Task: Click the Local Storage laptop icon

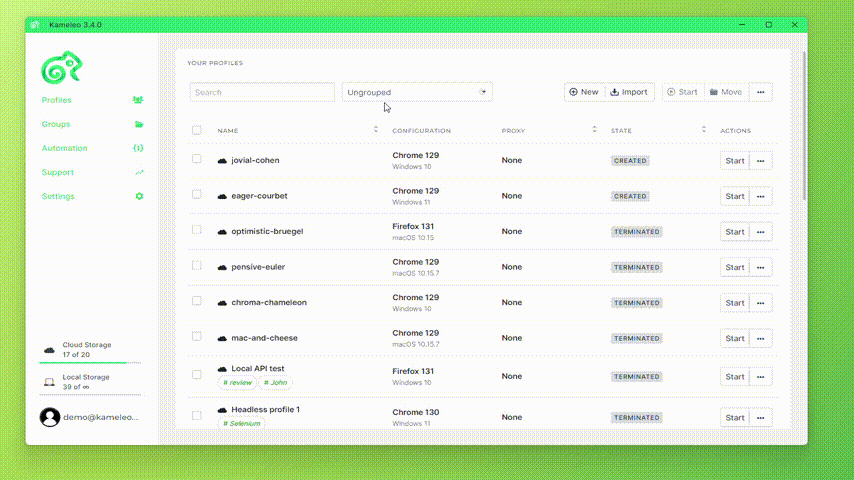Action: click(x=49, y=382)
